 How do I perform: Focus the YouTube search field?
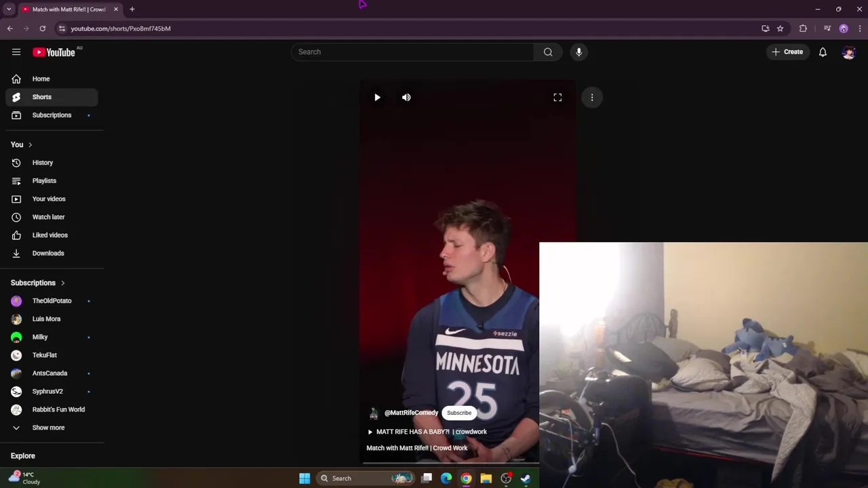click(412, 52)
